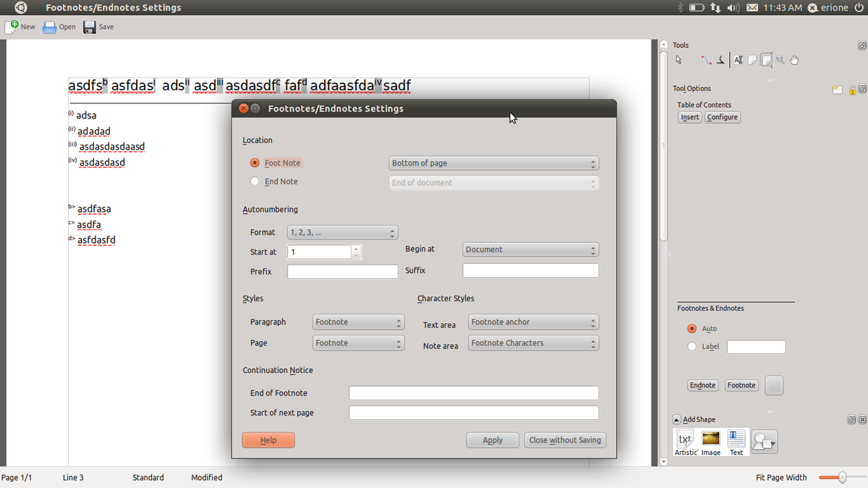Select the Label radio button
The image size is (868, 488).
pos(692,346)
